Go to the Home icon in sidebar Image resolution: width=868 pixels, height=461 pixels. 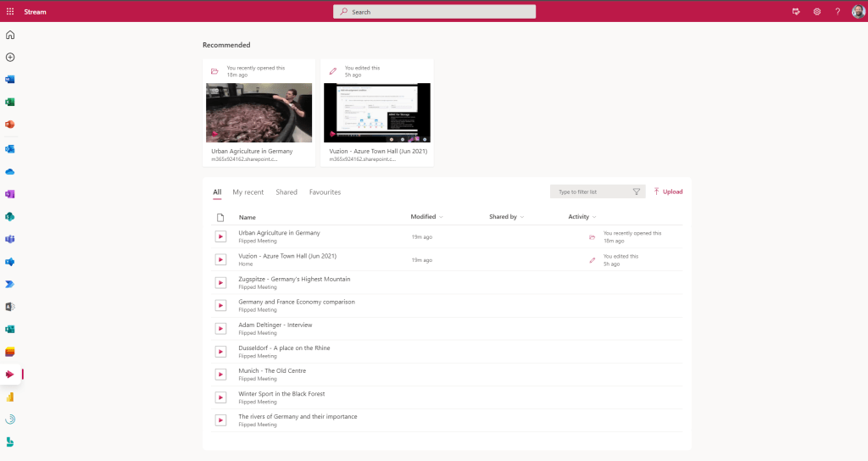[10, 35]
